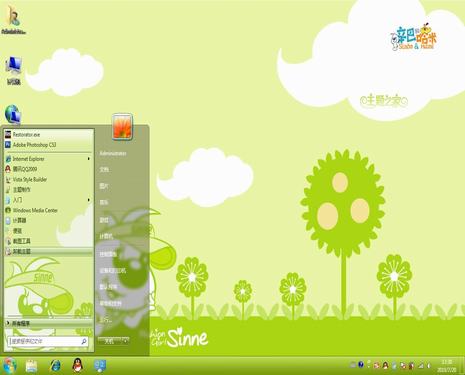Screen dimensions: 465x375
Task: Click the Windows Start orb
Action: tap(9, 366)
